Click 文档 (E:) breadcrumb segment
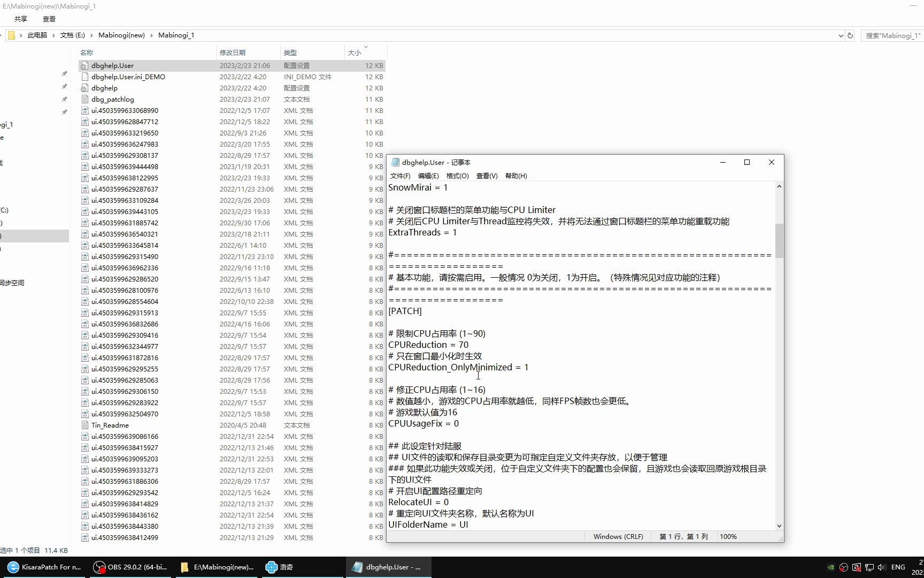 (x=73, y=35)
